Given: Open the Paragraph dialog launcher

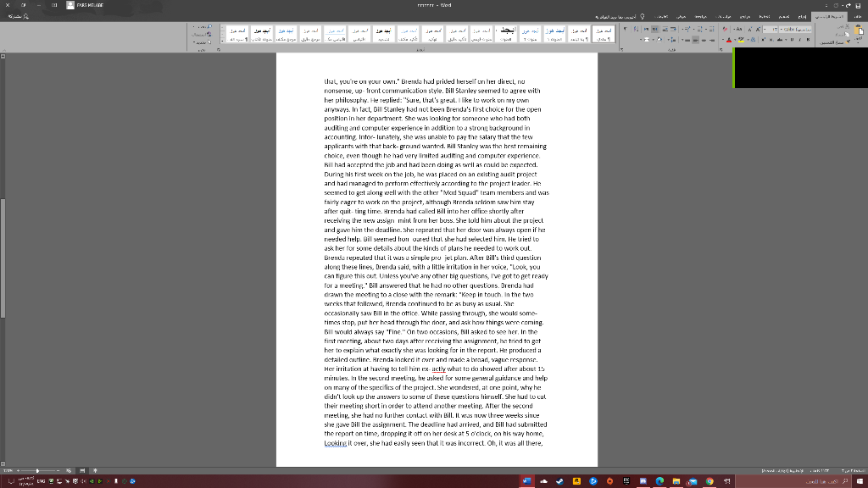Looking at the screenshot, I should coord(621,49).
